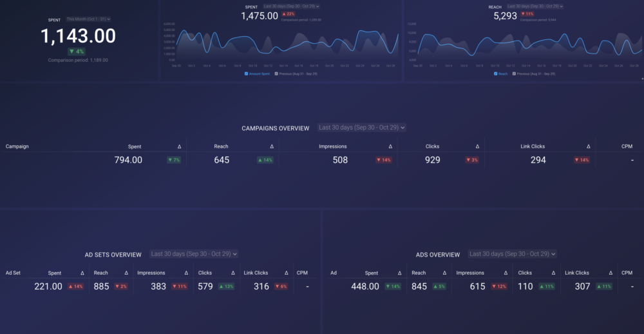This screenshot has height=334, width=644.
Task: Toggle the Reach legend checkbox
Action: [496, 74]
